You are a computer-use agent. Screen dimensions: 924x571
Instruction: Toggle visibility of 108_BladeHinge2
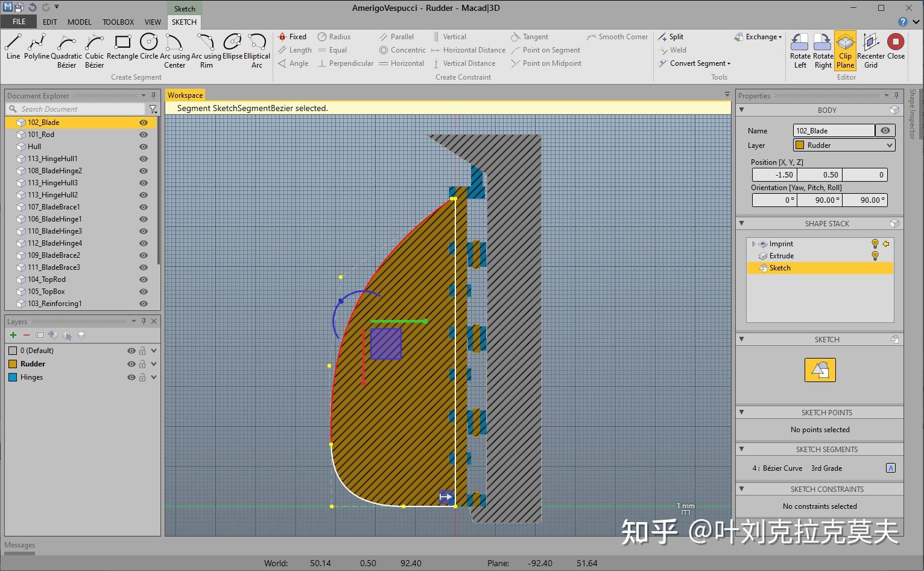pos(144,171)
